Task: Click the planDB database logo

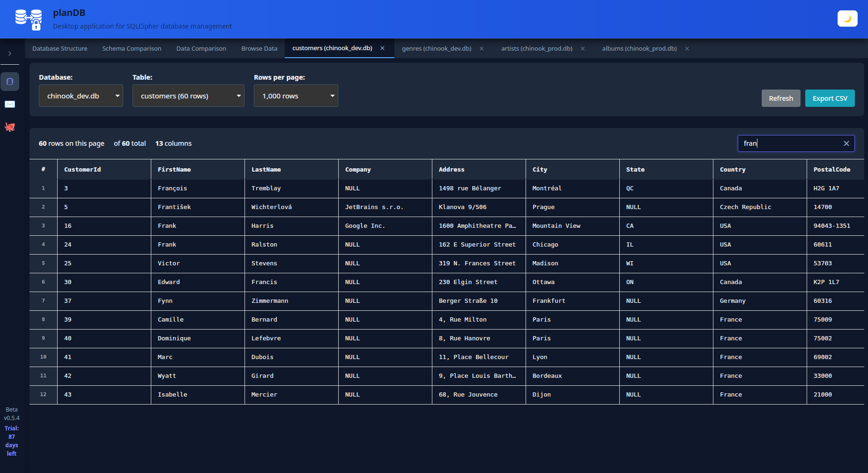Action: coord(29,19)
